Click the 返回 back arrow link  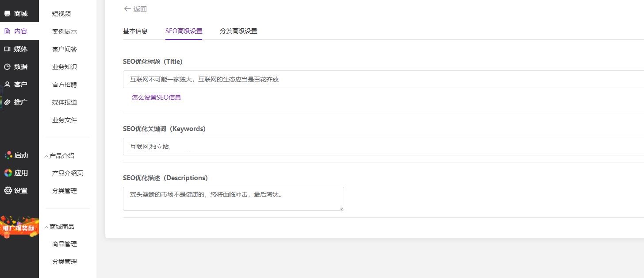[135, 9]
